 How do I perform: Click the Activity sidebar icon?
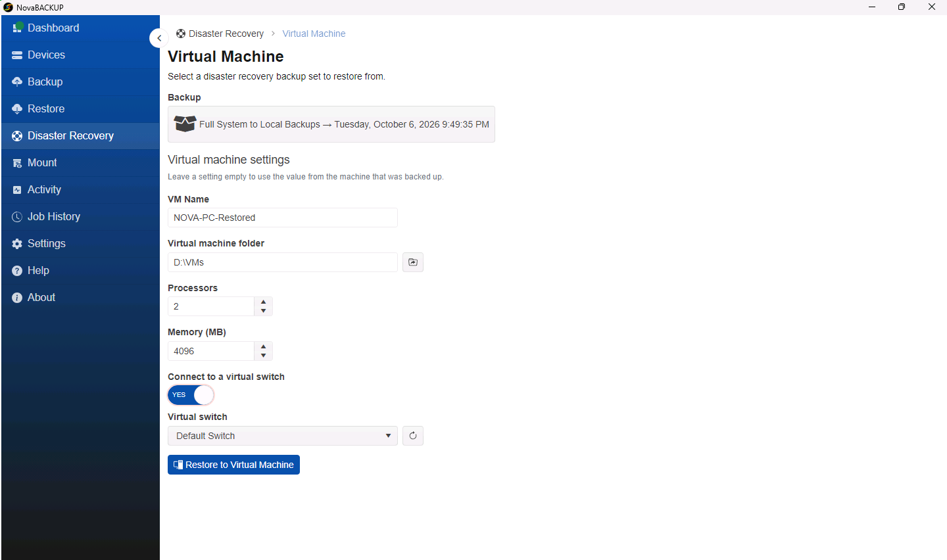coord(17,190)
